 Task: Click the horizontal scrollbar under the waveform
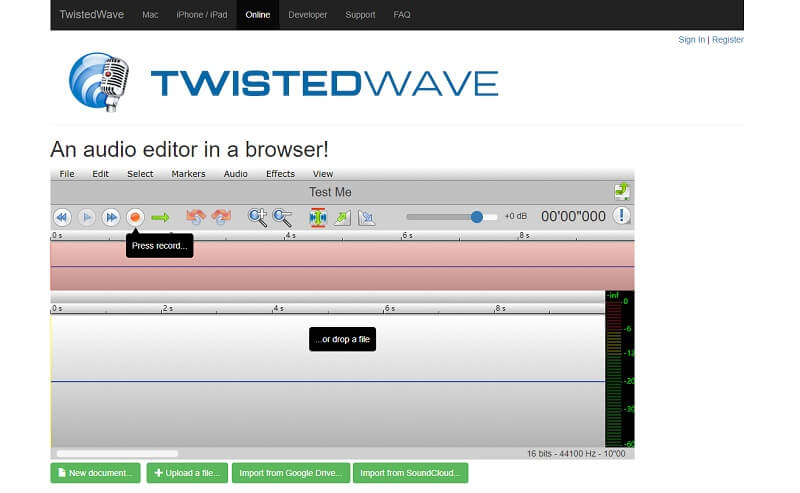(117, 453)
